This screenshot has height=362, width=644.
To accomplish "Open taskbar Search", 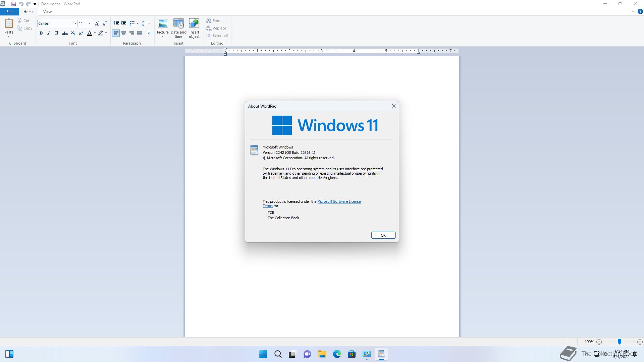I will [x=278, y=354].
